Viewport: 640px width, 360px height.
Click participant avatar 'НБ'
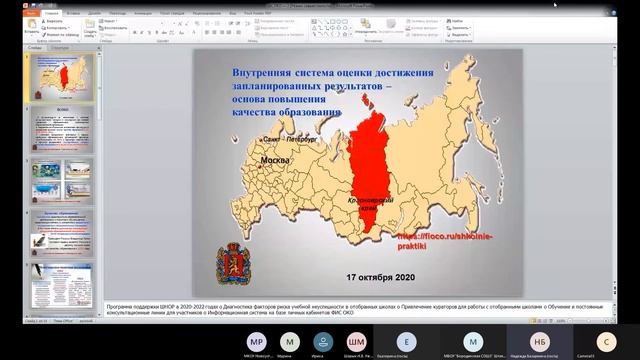tap(540, 342)
